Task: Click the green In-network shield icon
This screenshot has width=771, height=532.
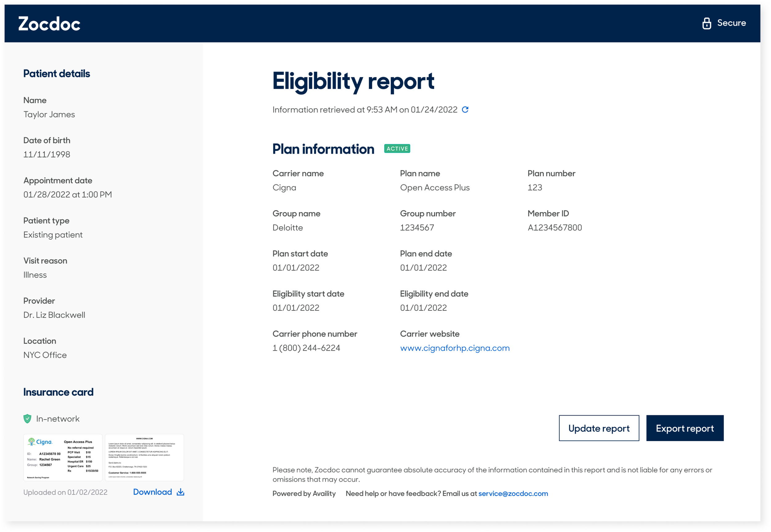Action: tap(27, 419)
